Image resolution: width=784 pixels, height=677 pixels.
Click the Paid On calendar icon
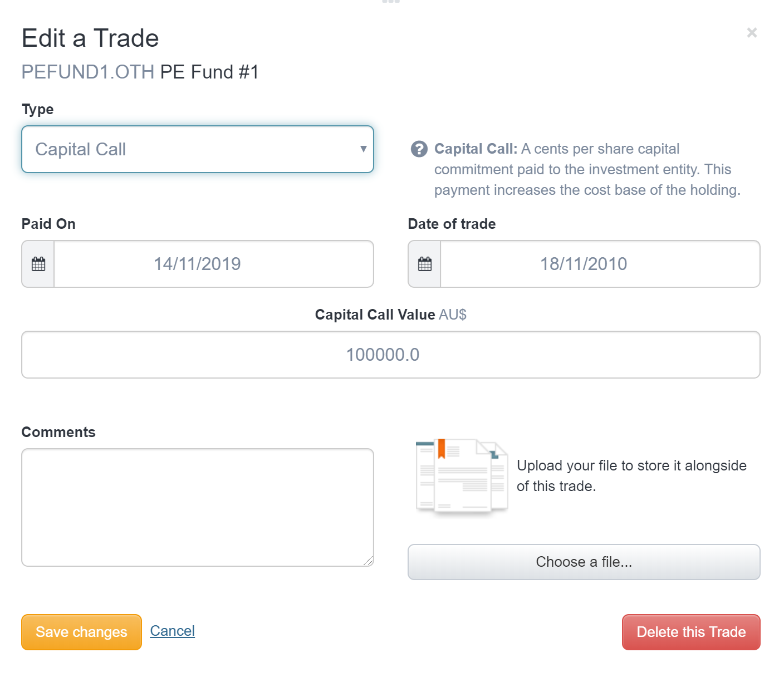point(38,264)
